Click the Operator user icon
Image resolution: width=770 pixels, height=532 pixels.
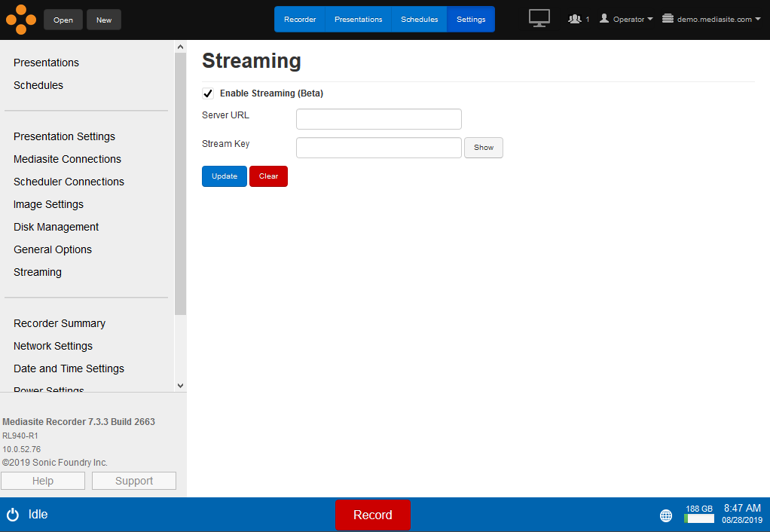point(604,19)
